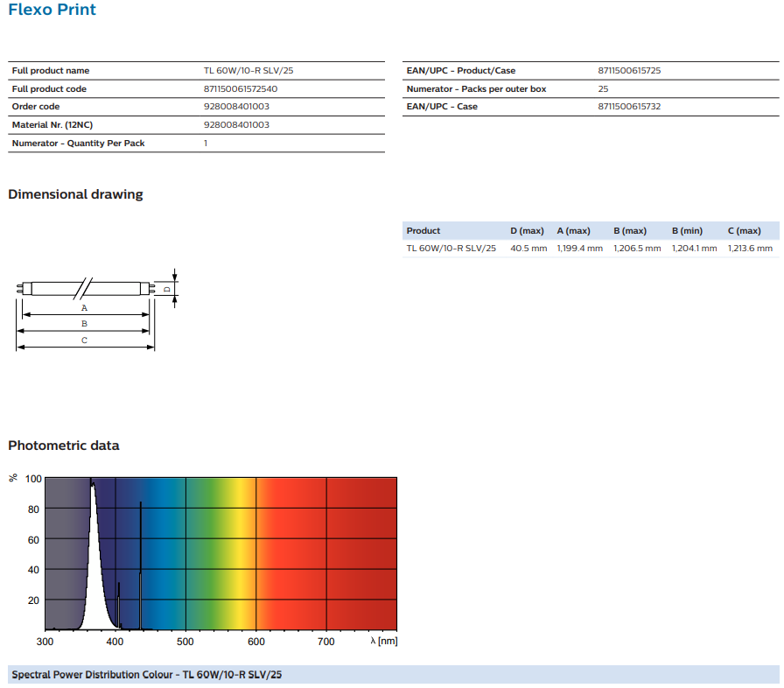The height and width of the screenshot is (688, 784).
Task: Select dimension table product TL 60W/10-R SLV/25
Action: (x=451, y=249)
